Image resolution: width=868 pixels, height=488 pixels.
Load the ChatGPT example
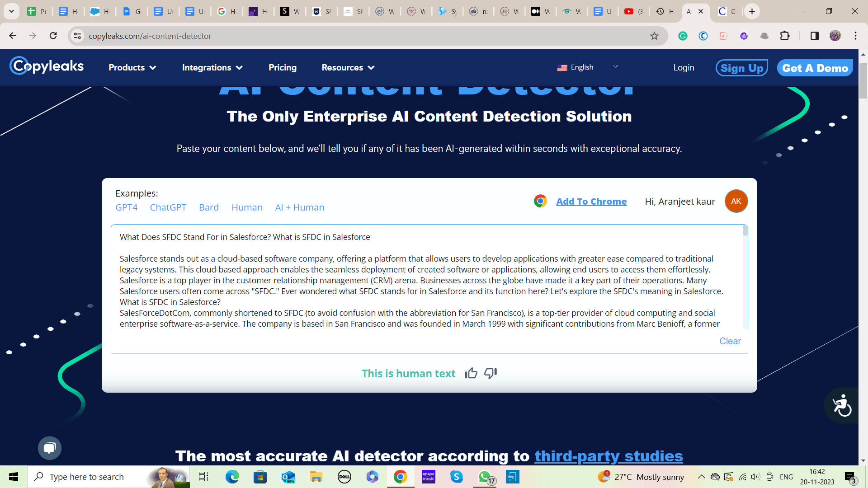(168, 207)
